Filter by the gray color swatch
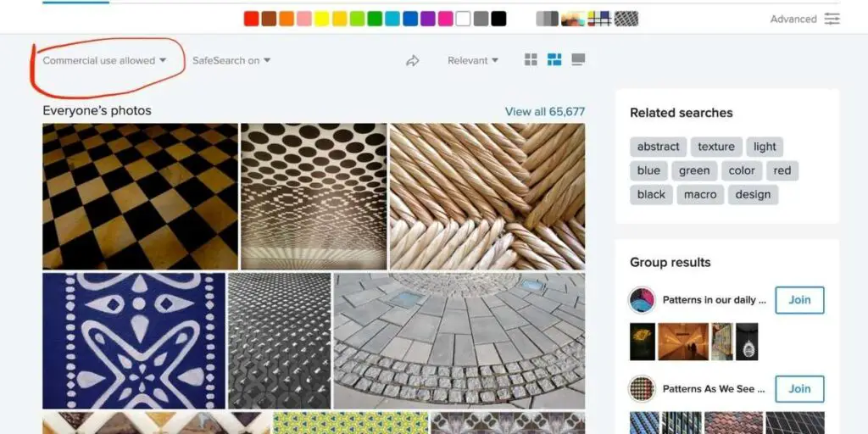This screenshot has height=434, width=868. (x=481, y=19)
